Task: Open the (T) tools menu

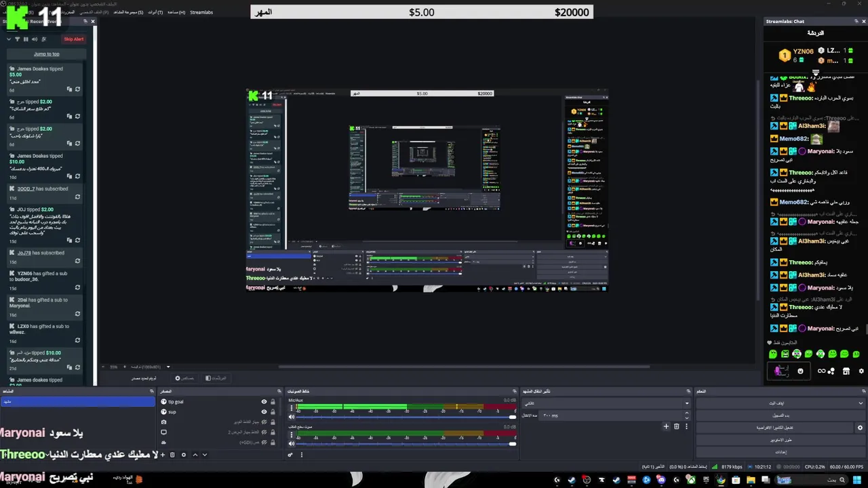Action: (155, 12)
